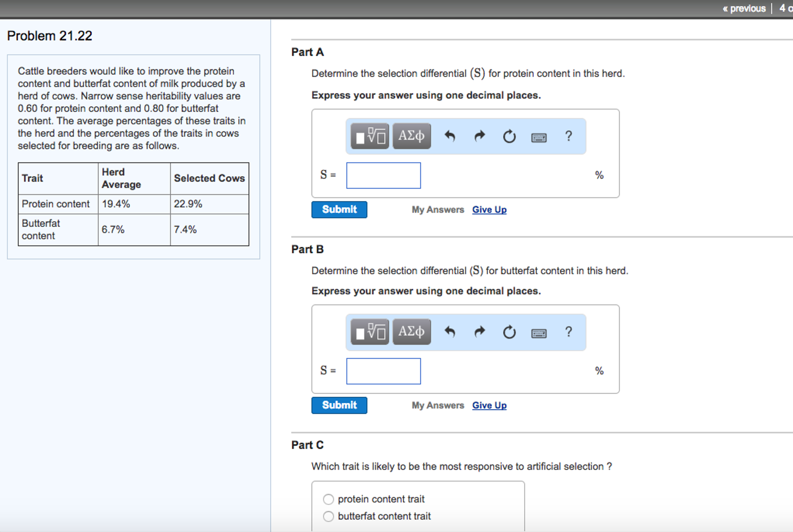Redo entry in Part A toolbar
The image size is (793, 532).
[x=479, y=136]
